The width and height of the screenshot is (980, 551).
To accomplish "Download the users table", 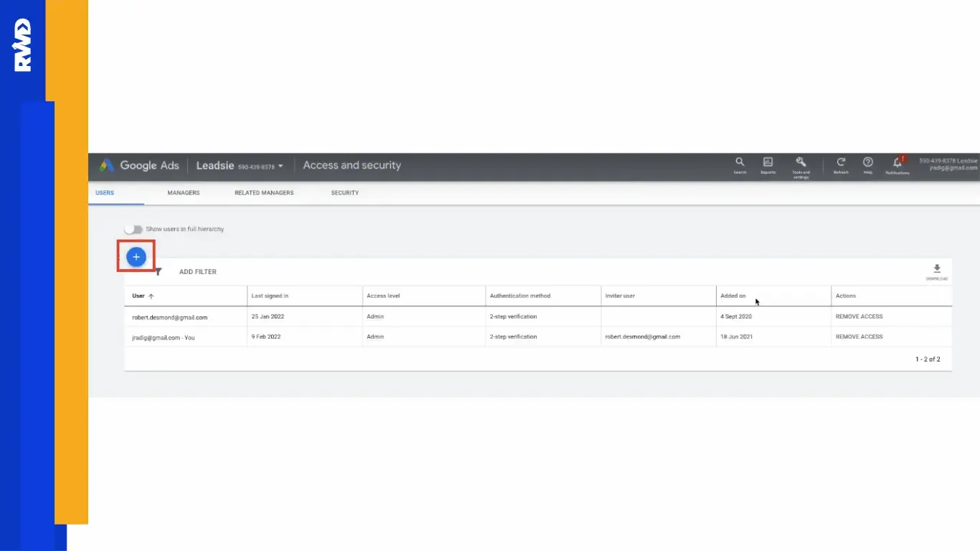I will 937,269.
